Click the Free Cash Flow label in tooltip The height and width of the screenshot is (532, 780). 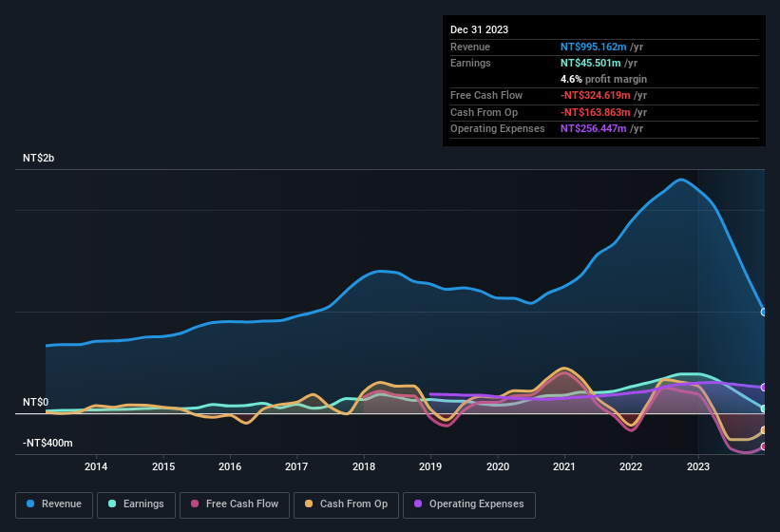tap(486, 95)
